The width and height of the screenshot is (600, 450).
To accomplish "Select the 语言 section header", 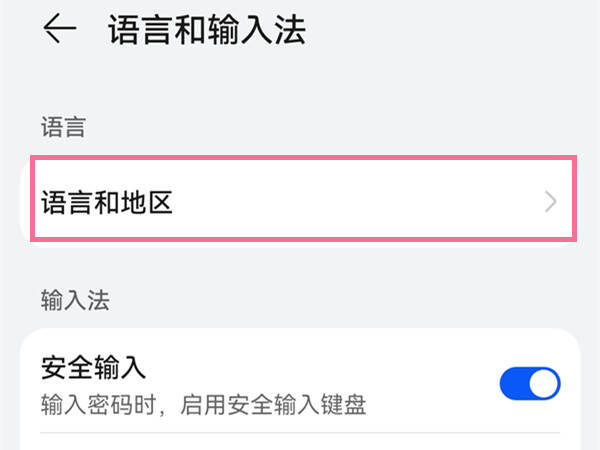I will pos(63,127).
